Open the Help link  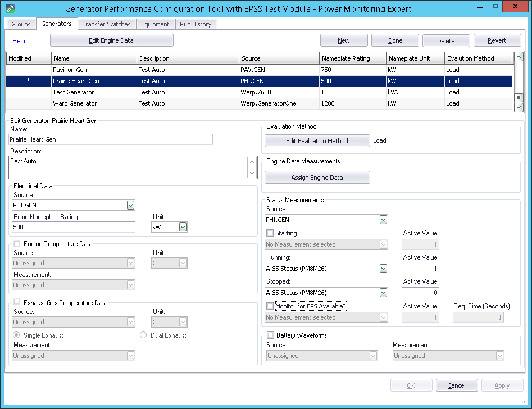click(19, 40)
